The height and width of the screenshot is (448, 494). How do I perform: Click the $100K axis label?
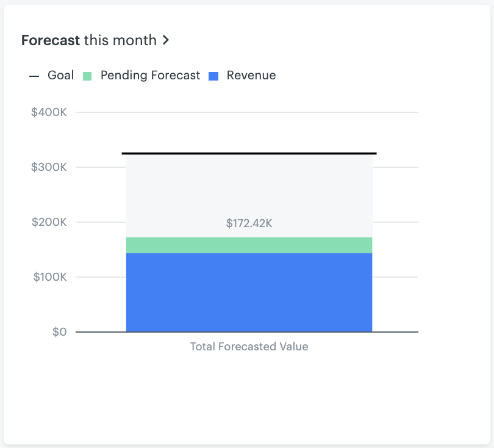[50, 277]
